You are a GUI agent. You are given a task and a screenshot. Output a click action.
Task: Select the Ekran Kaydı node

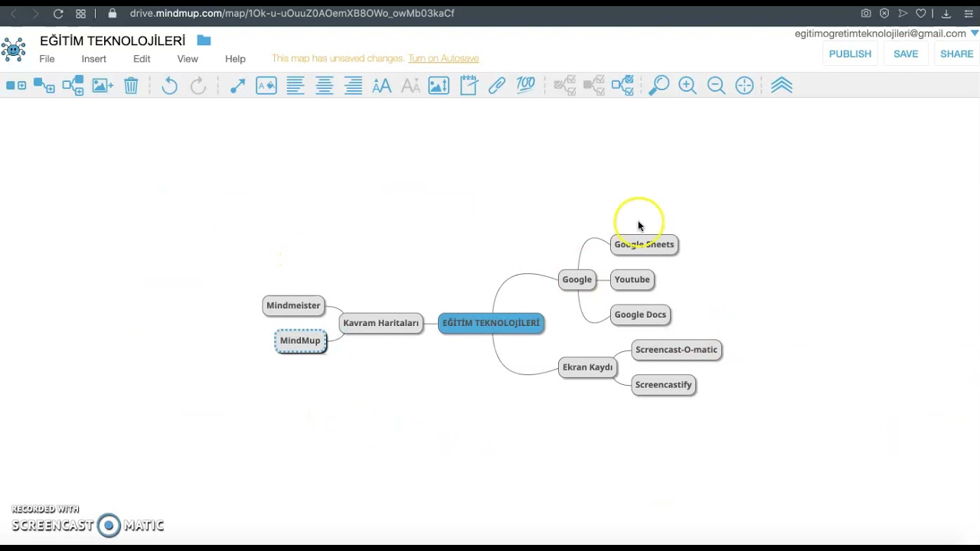[x=587, y=367]
